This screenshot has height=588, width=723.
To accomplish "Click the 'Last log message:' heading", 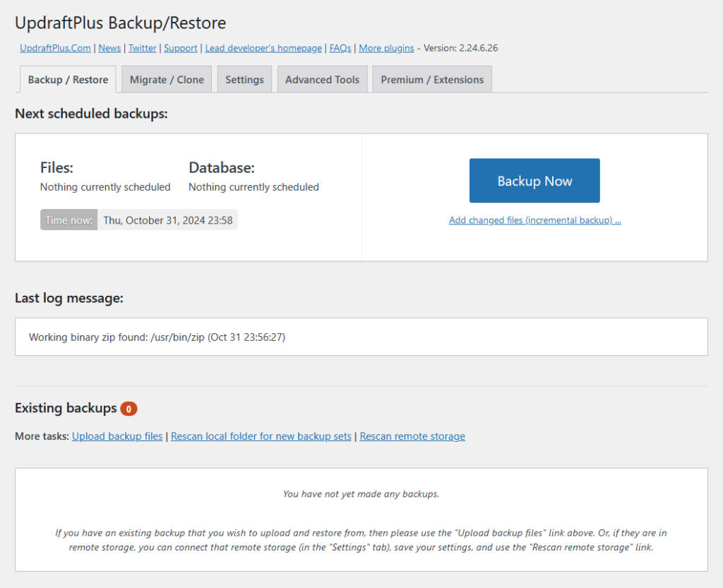I will click(x=69, y=298).
